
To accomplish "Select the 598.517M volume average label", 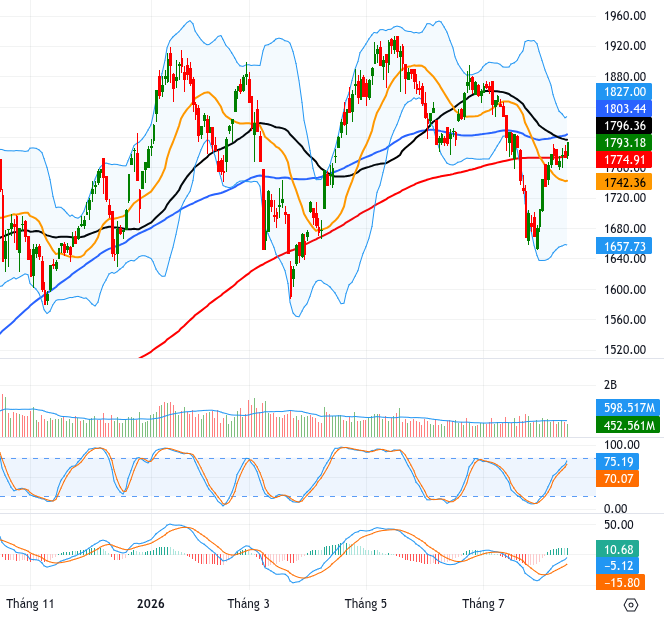I will [628, 407].
